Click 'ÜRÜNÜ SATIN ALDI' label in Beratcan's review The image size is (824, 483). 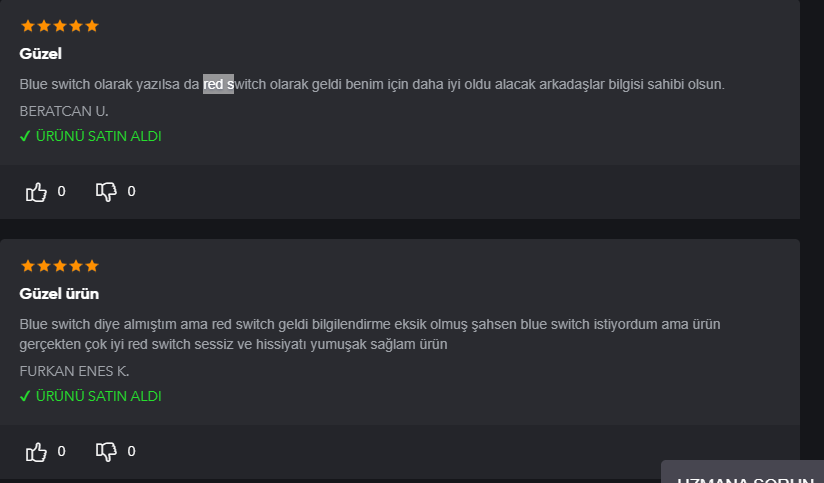click(98, 136)
